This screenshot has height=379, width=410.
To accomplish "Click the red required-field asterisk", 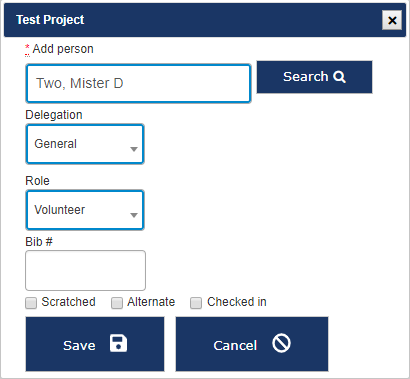I will (x=27, y=48).
